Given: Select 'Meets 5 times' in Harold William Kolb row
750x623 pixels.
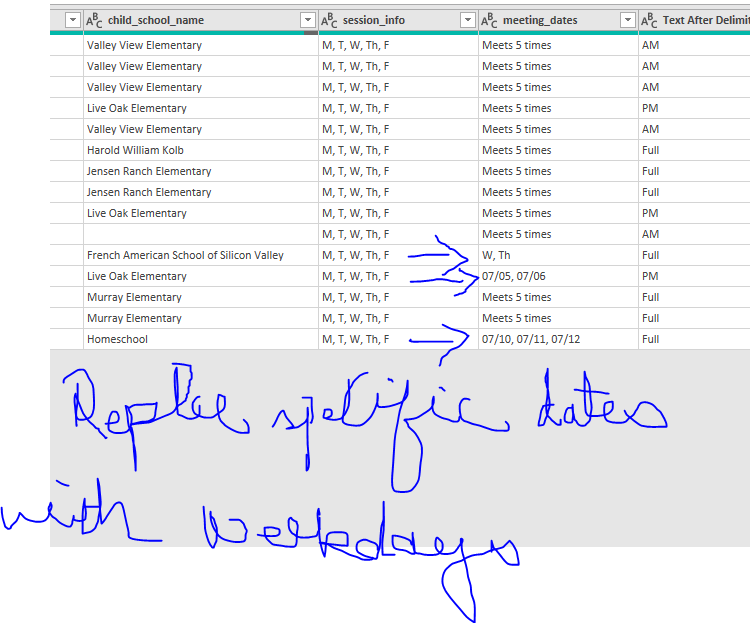Looking at the screenshot, I should pos(558,150).
